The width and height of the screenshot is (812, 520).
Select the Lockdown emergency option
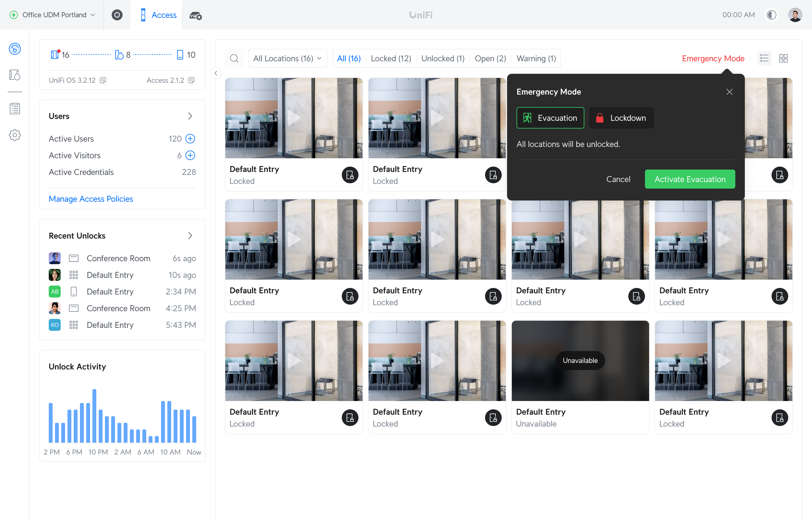coord(621,118)
